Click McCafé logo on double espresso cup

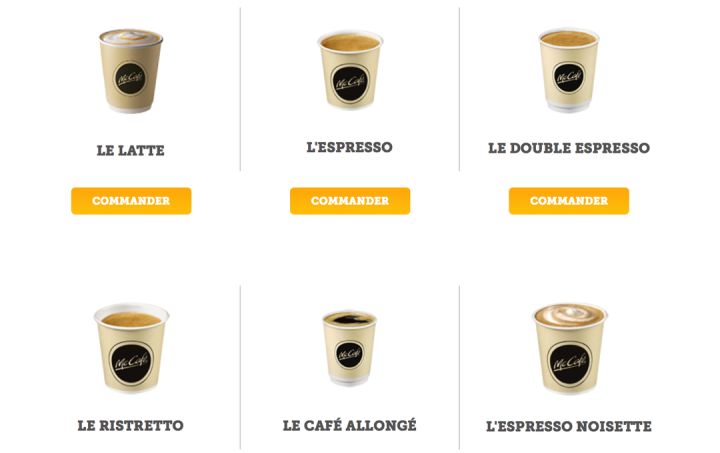(x=569, y=78)
